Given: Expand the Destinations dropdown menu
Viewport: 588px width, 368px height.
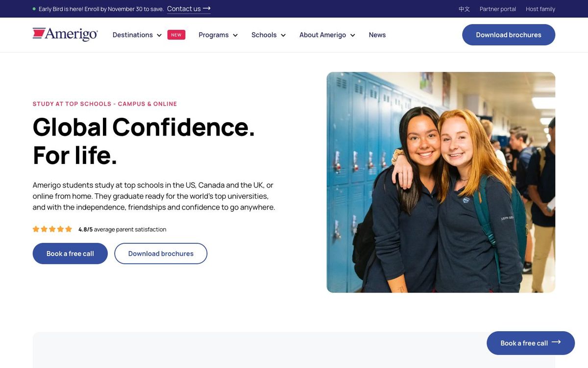Looking at the screenshot, I should coord(137,35).
